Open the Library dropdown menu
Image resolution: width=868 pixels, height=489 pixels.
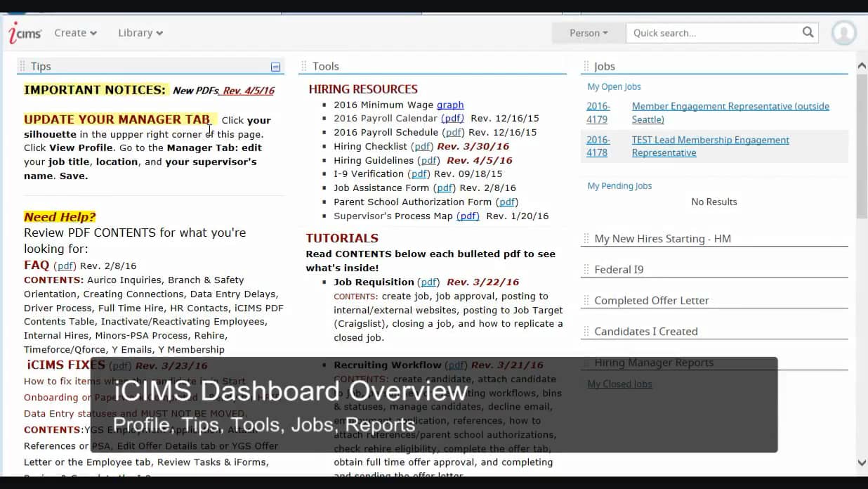(x=140, y=33)
